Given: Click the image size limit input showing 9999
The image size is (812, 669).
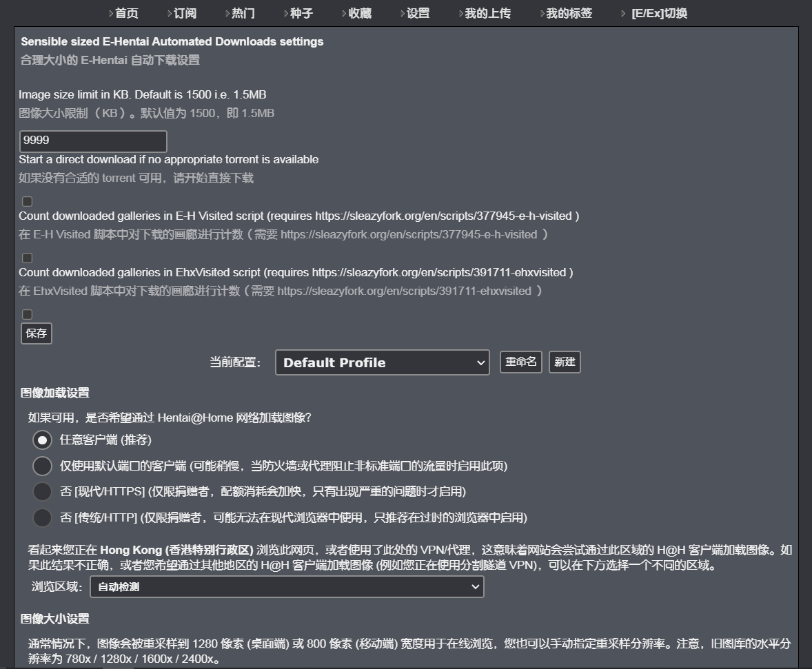Looking at the screenshot, I should (93, 141).
